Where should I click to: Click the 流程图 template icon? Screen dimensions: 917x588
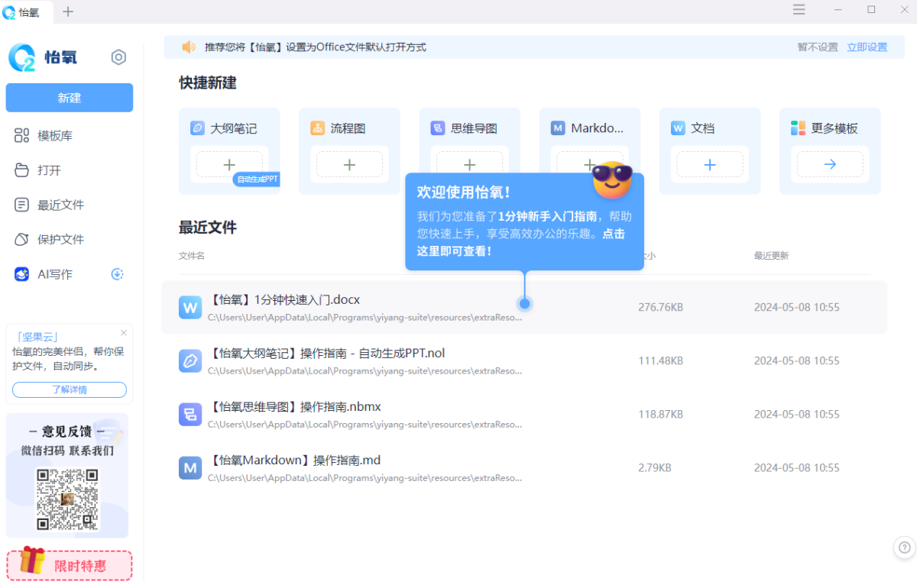tap(318, 128)
